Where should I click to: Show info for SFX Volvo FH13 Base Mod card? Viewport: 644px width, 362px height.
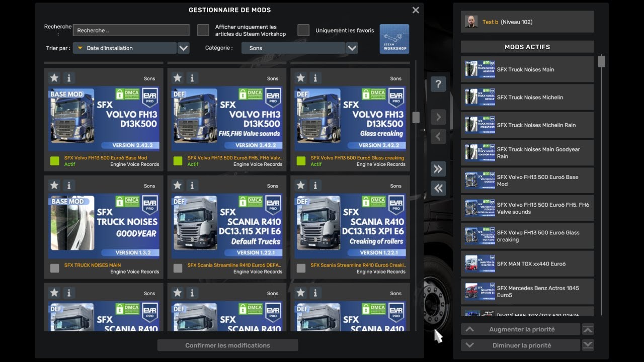pos(69,78)
